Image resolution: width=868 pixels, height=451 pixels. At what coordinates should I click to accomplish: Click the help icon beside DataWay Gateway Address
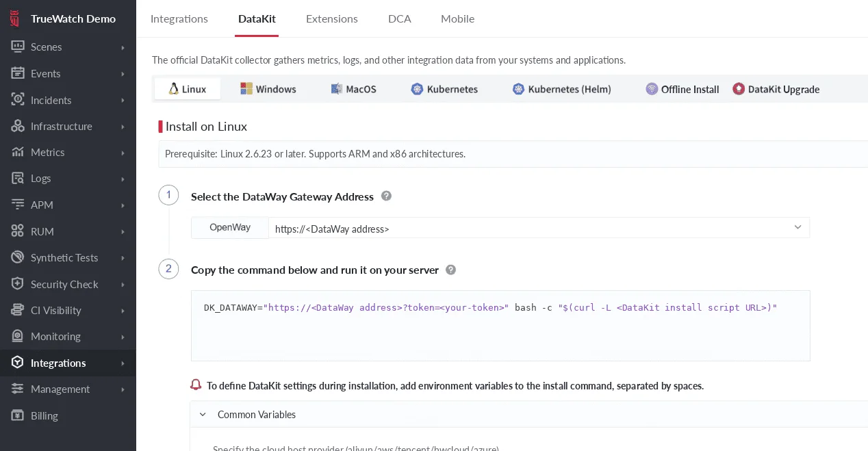(x=386, y=196)
